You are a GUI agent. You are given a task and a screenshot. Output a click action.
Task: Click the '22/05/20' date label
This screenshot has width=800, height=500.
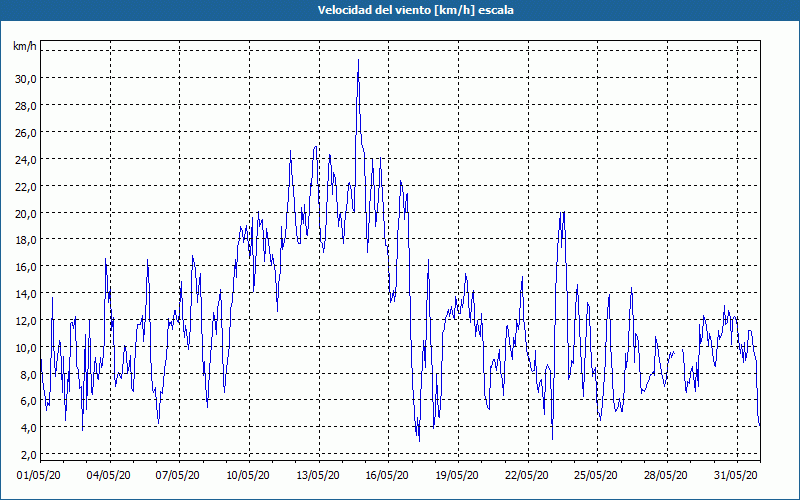click(x=527, y=476)
